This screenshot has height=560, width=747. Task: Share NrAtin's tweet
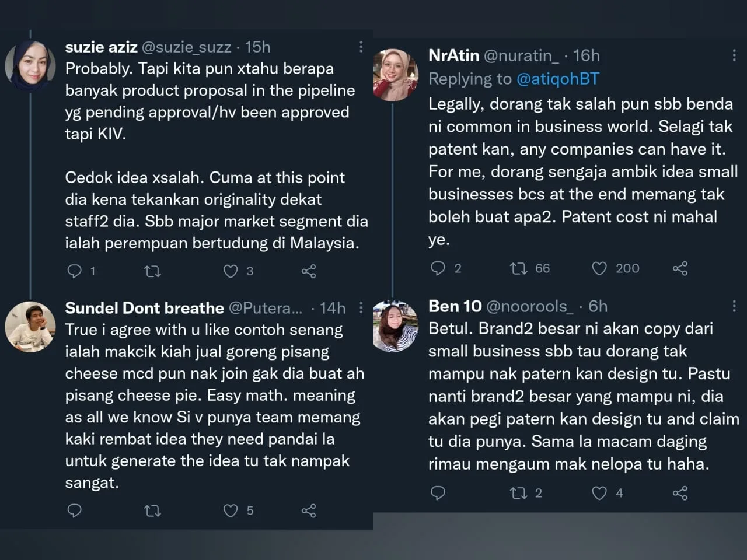[680, 268]
